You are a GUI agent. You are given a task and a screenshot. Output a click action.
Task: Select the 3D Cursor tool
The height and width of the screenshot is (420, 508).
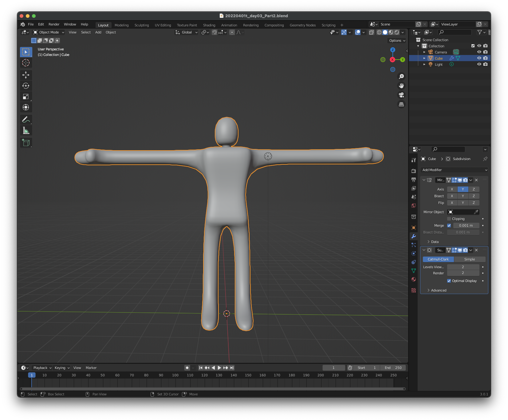[26, 63]
